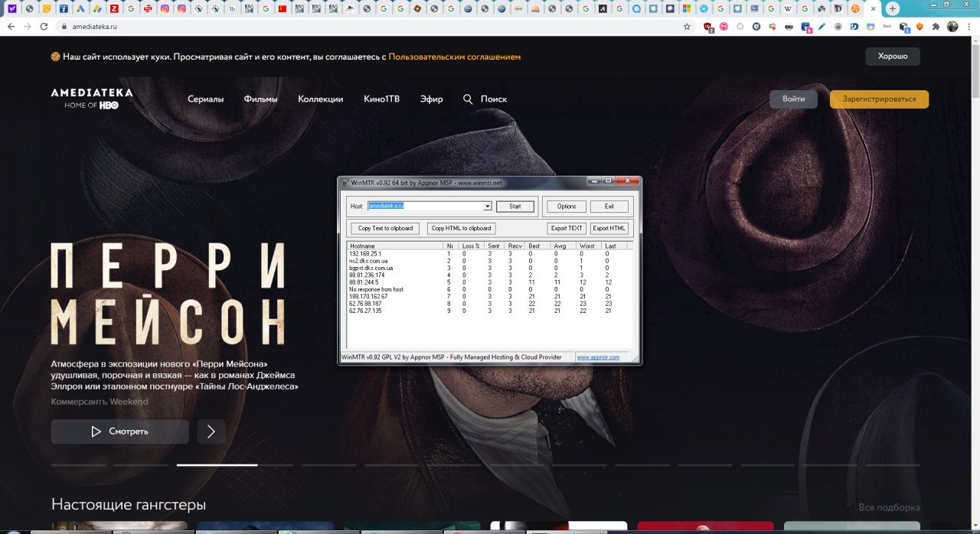Open a new tab with the plus button

[x=893, y=8]
